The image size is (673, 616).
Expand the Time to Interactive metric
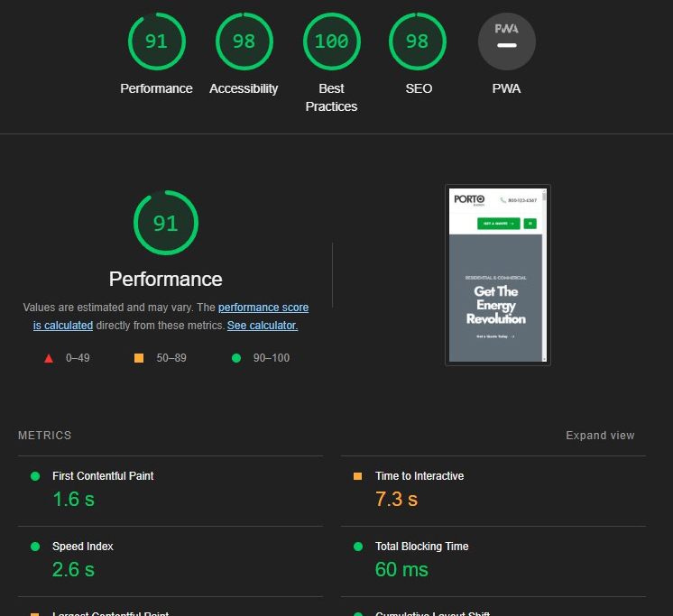click(419, 476)
